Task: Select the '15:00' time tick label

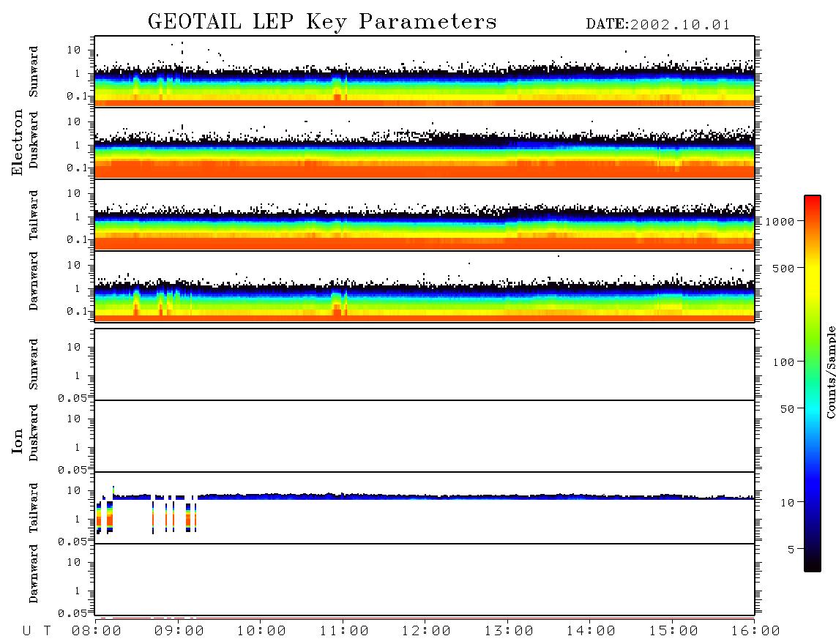Action: coord(673,632)
